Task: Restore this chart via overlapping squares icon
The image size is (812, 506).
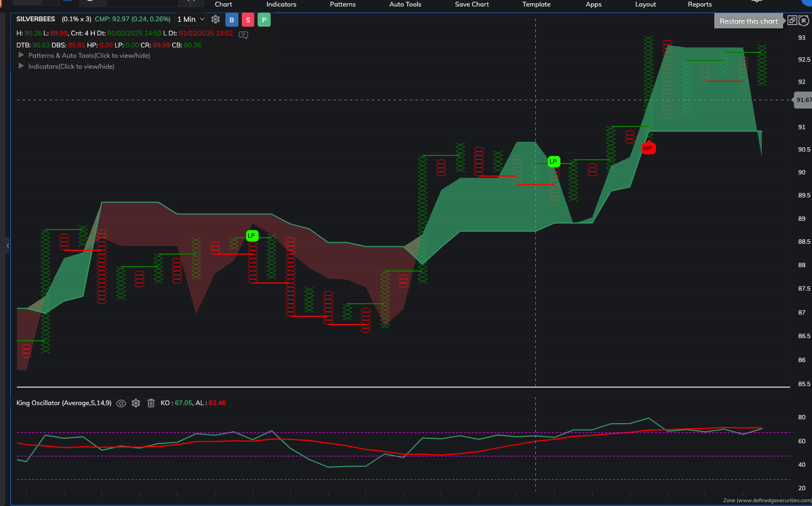Action: click(792, 20)
